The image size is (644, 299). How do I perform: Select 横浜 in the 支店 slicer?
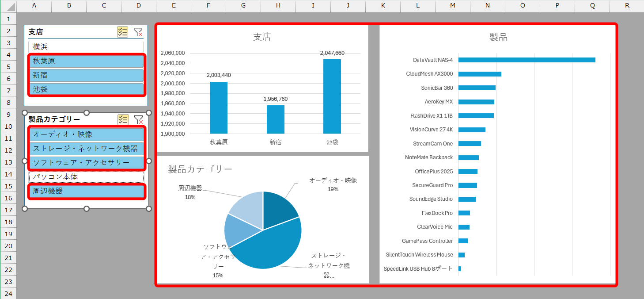click(x=86, y=47)
